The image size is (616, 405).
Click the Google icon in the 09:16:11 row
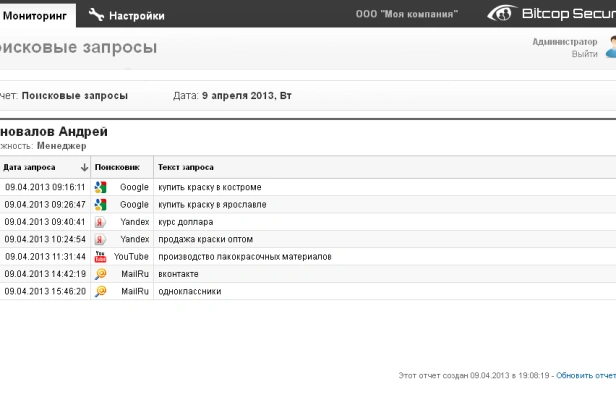tap(101, 187)
